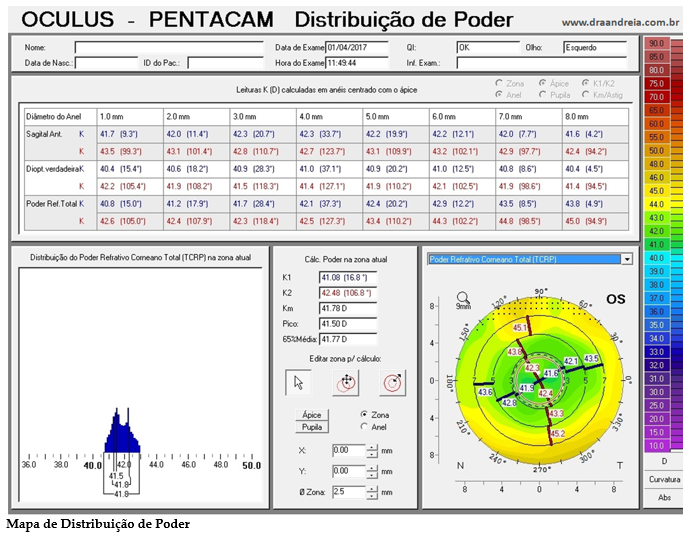Pick the 75.0 red scale swatch
Image resolution: width=685 pixels, height=534 pixels.
click(656, 83)
